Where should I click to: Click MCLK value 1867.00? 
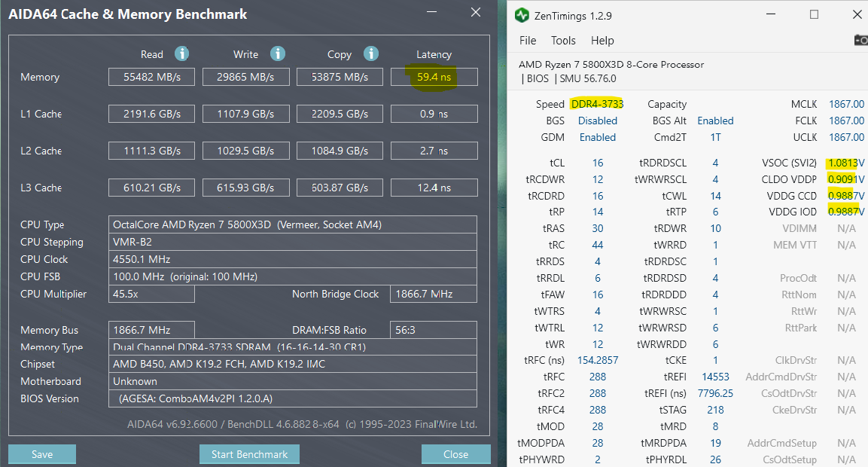click(846, 104)
